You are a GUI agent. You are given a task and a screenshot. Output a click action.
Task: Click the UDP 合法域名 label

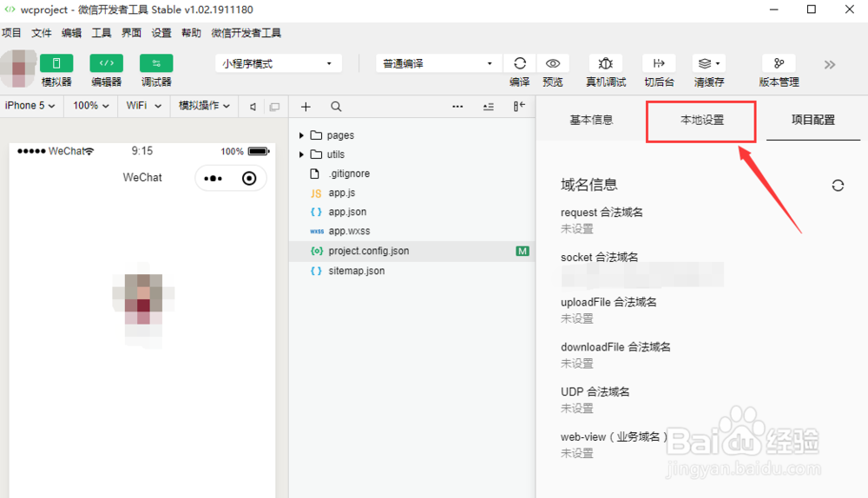point(595,392)
